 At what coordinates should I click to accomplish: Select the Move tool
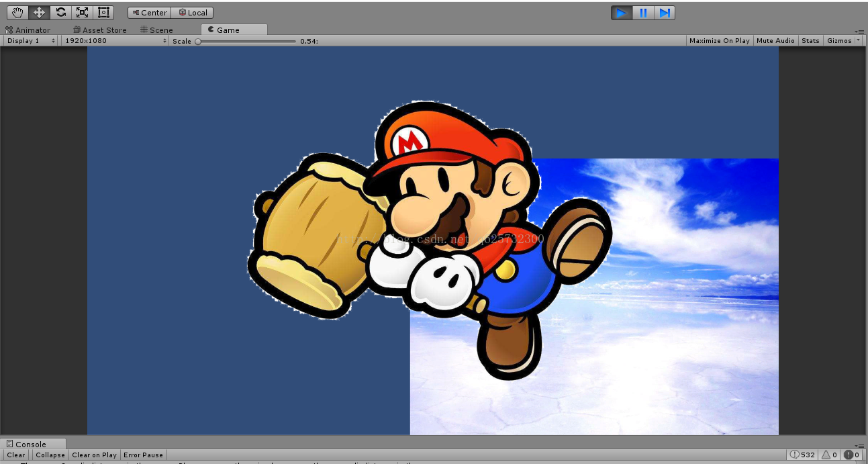[x=39, y=12]
